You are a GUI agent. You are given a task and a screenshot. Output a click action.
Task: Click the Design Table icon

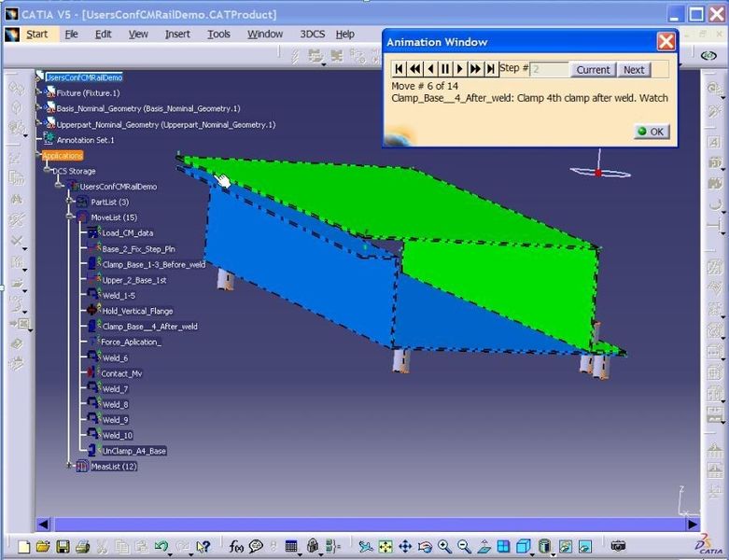point(291,547)
